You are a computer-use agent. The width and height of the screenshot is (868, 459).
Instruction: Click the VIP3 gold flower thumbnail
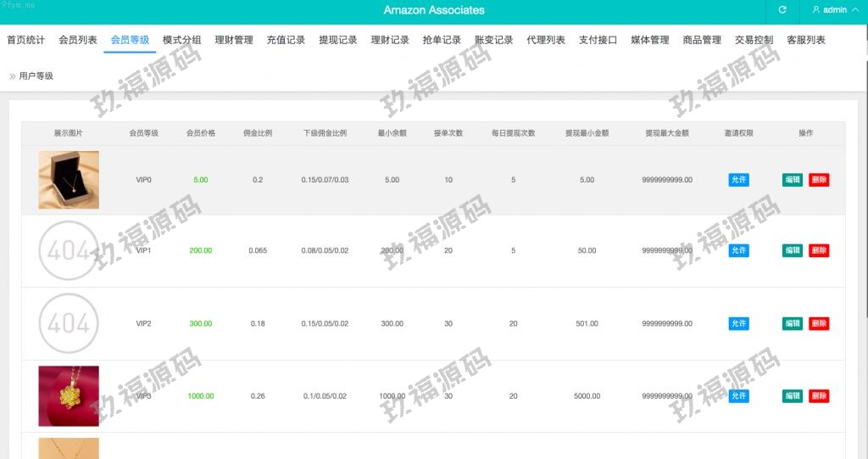69,396
